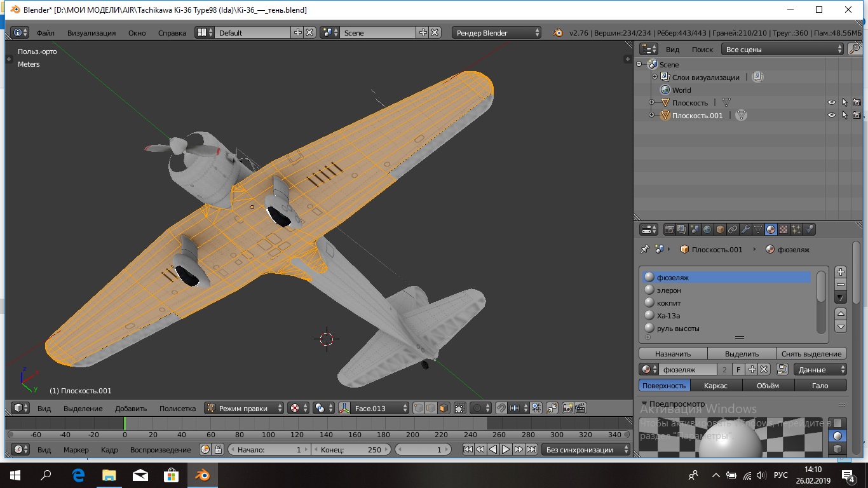Toggle selectability arrow for Плоскость object
The height and width of the screenshot is (488, 868).
[844, 102]
